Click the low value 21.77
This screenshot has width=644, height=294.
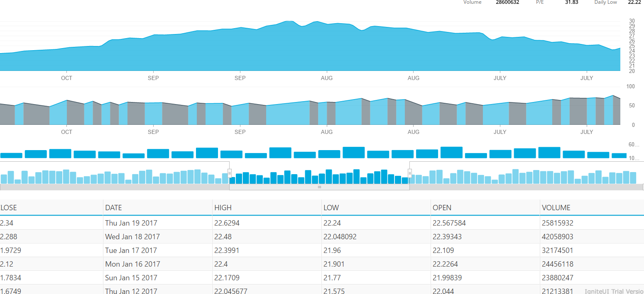tap(332, 278)
